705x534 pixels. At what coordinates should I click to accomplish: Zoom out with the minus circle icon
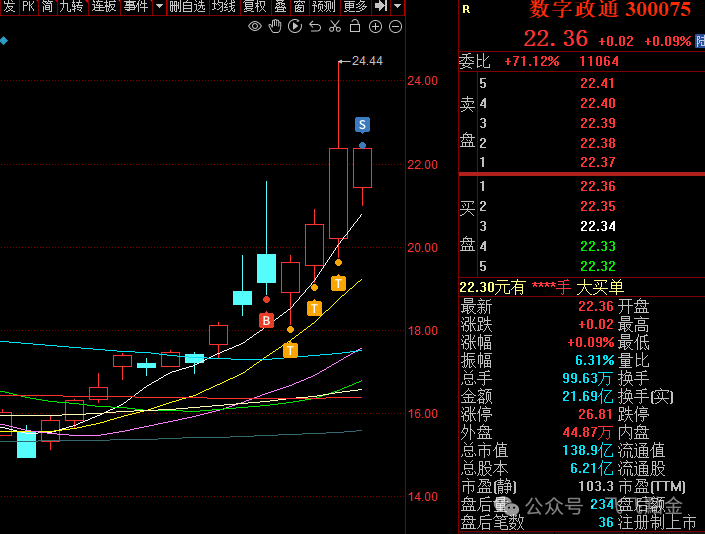[x=395, y=27]
